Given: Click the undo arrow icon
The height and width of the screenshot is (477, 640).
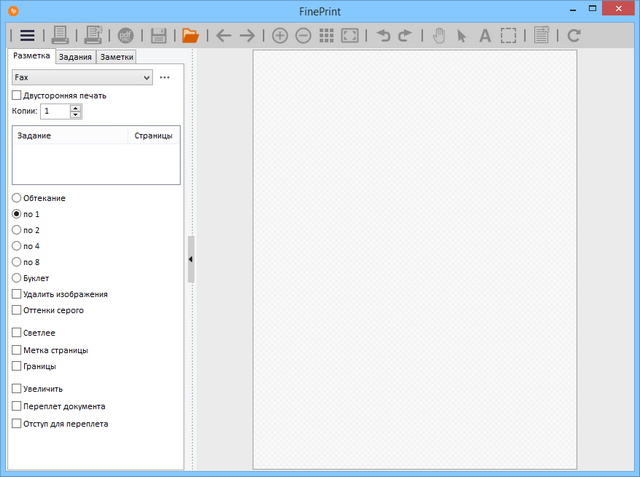Looking at the screenshot, I should (382, 35).
